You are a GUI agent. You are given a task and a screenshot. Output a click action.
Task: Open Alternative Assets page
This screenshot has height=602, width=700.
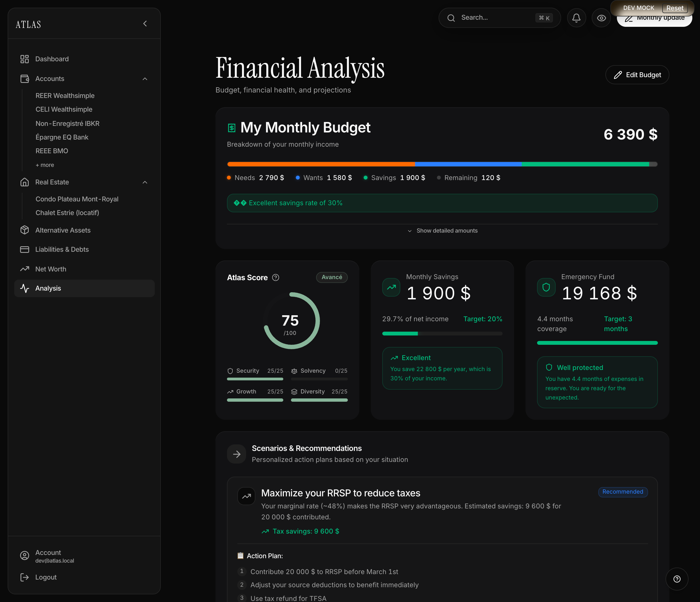[x=84, y=230]
